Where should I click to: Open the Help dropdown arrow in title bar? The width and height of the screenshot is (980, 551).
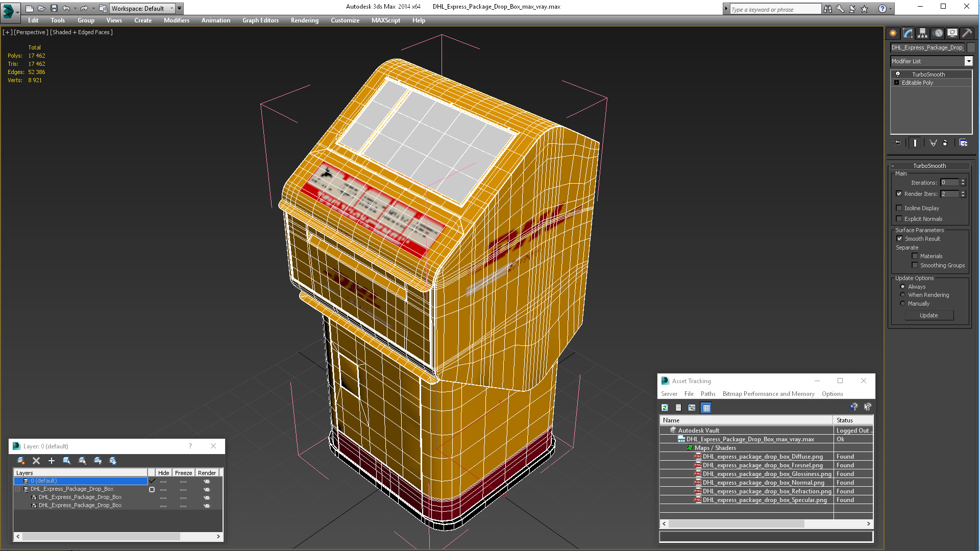click(891, 9)
